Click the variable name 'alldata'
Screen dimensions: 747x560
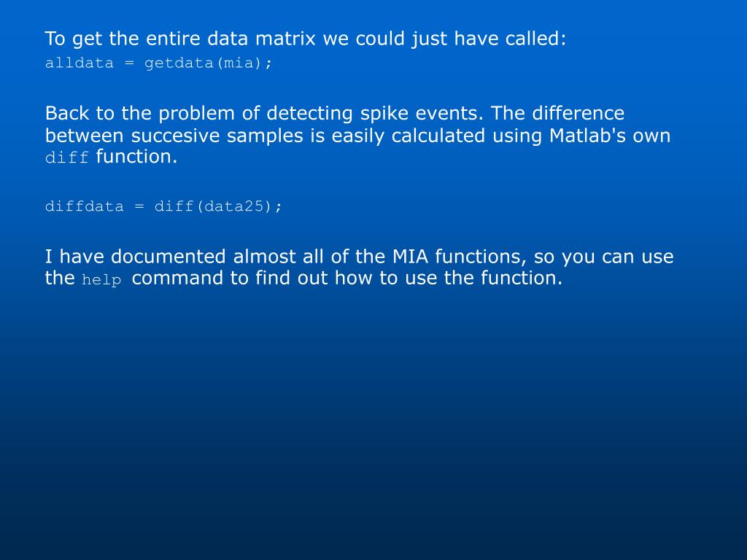(80, 63)
